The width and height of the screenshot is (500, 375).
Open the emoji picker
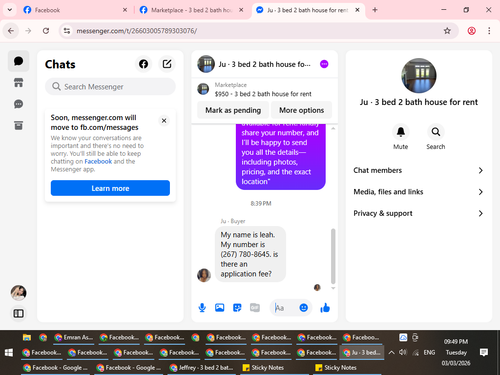303,308
